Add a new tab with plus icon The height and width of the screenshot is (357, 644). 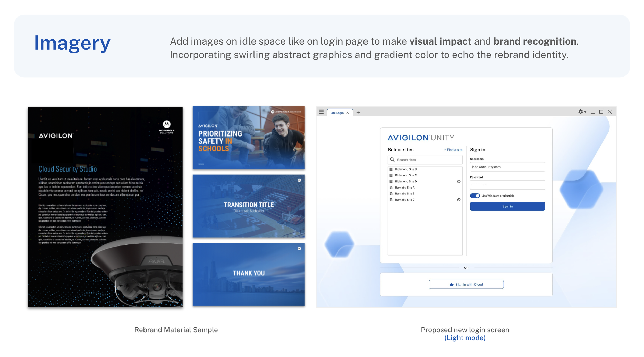(x=358, y=112)
